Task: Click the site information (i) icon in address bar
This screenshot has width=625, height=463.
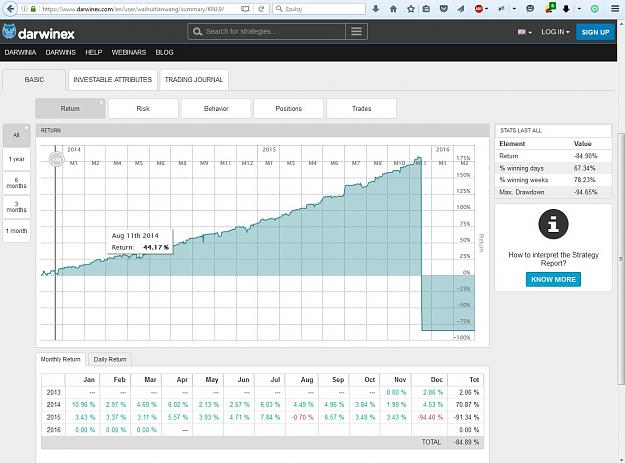Action: coord(25,9)
